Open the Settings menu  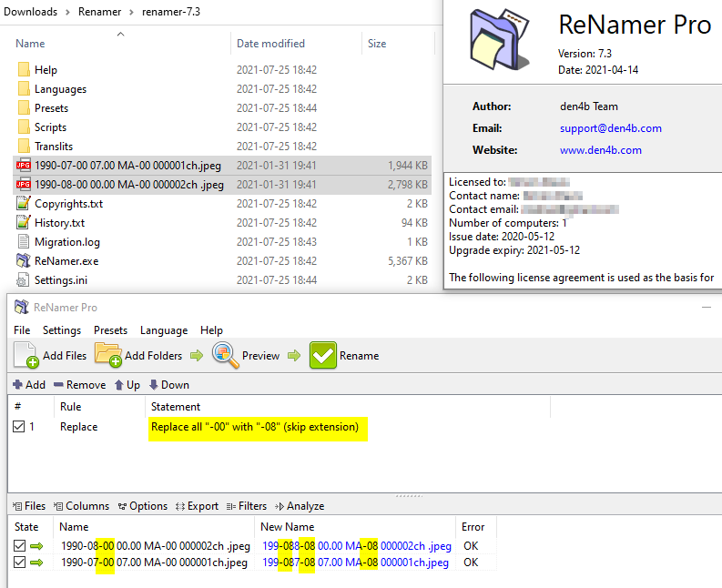click(x=62, y=330)
